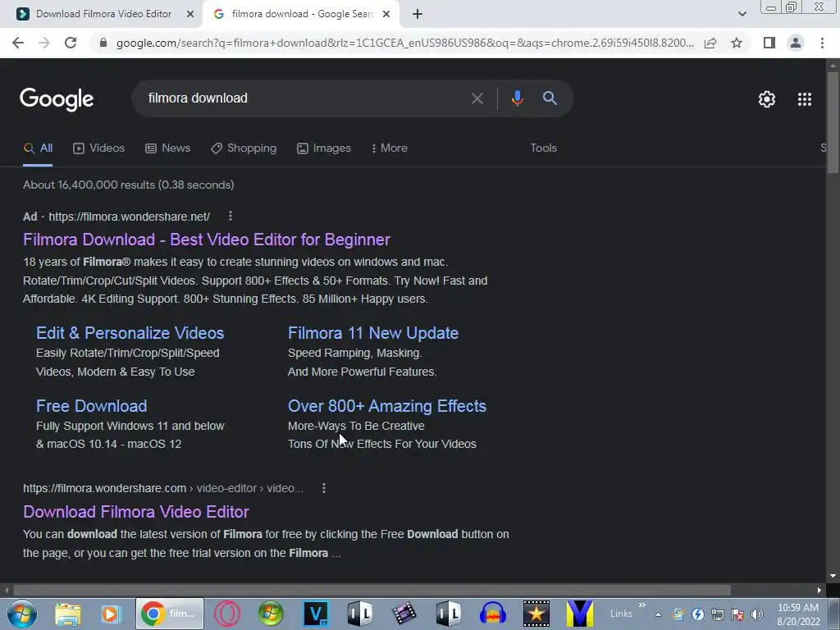
Task: Select the All results filter
Action: [x=38, y=148]
